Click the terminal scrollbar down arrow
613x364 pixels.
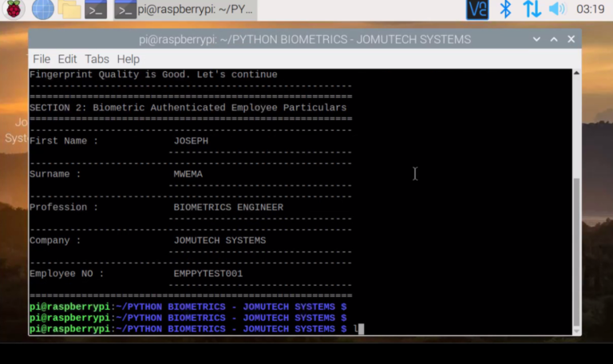[x=576, y=331]
